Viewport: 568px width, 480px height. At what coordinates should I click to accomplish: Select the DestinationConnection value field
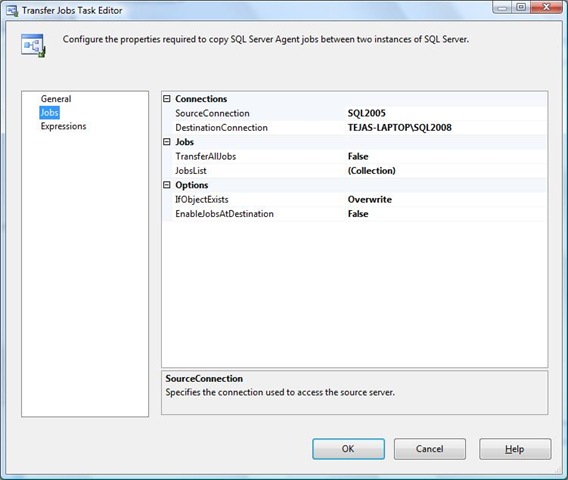pyautogui.click(x=446, y=128)
